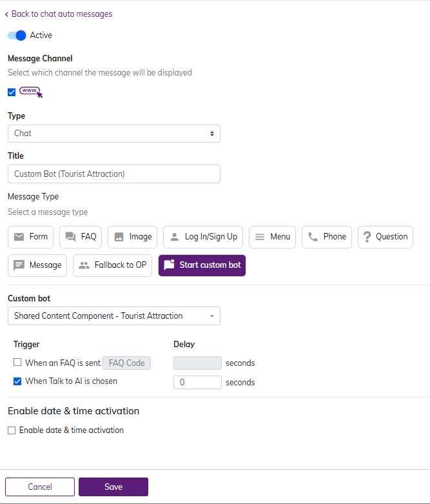Pick the Image message type icon
The height and width of the screenshot is (504, 430).
(119, 237)
